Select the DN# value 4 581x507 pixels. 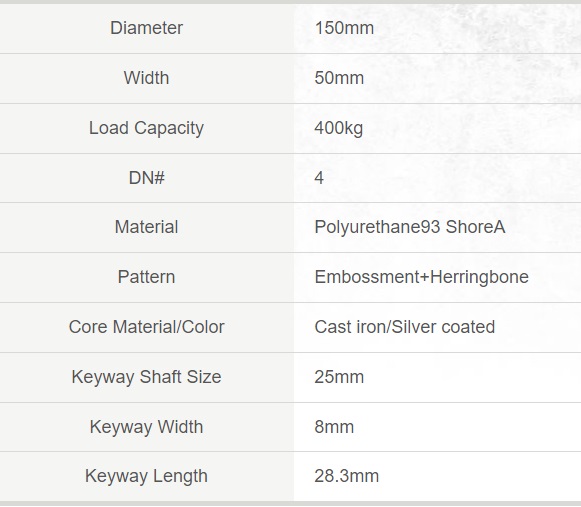[319, 178]
